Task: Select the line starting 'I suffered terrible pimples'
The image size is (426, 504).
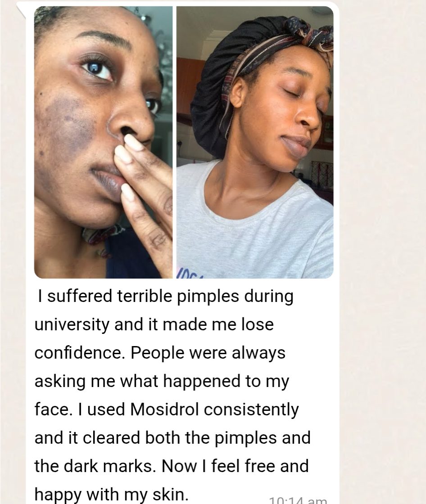Action: 165,297
